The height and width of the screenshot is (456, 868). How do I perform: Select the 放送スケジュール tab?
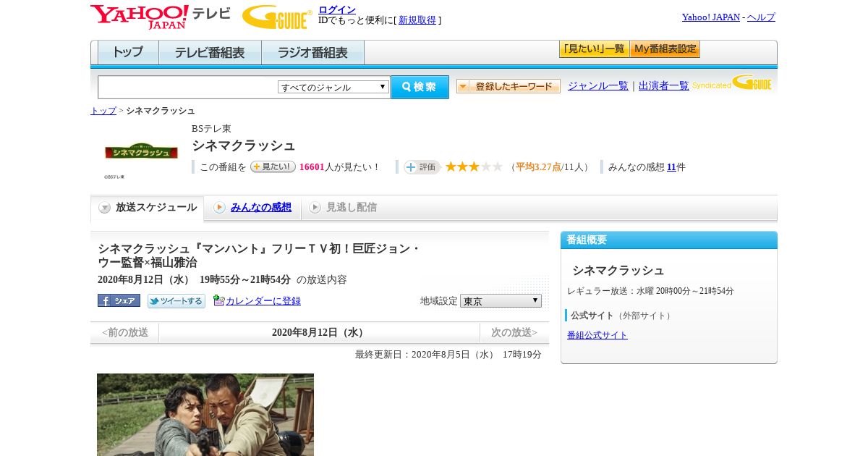(x=147, y=208)
